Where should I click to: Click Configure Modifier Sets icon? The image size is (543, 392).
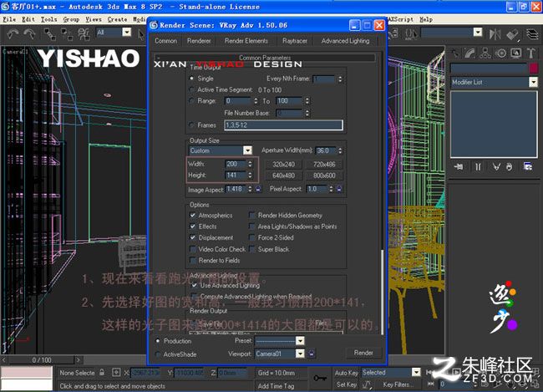click(x=528, y=166)
